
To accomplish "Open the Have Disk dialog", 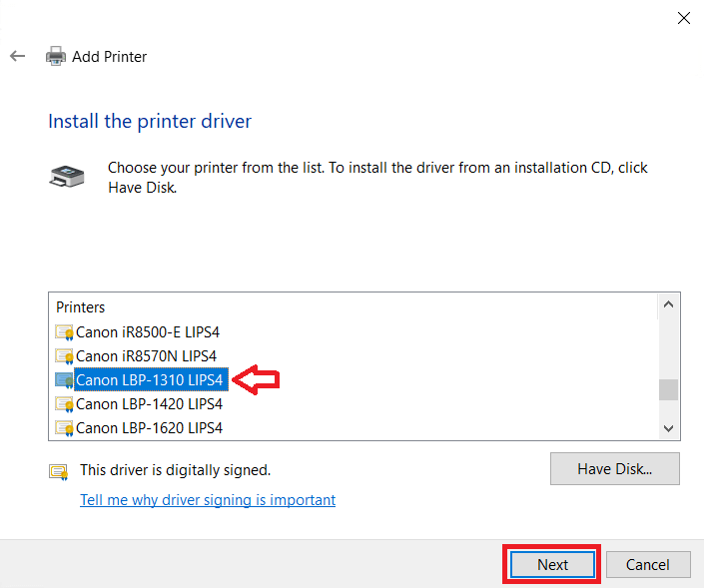I will coord(615,469).
